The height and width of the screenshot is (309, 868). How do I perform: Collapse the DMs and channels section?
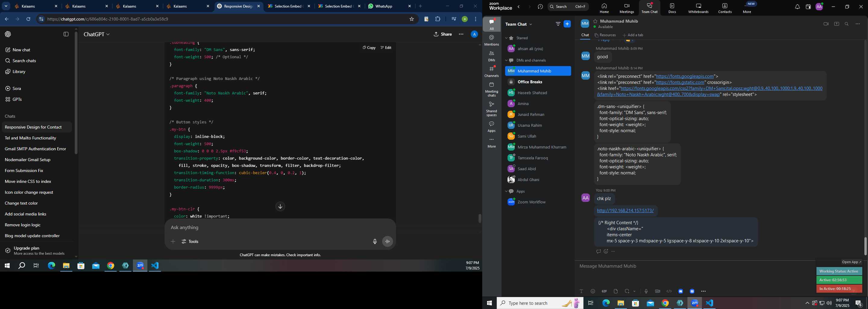[x=506, y=60]
